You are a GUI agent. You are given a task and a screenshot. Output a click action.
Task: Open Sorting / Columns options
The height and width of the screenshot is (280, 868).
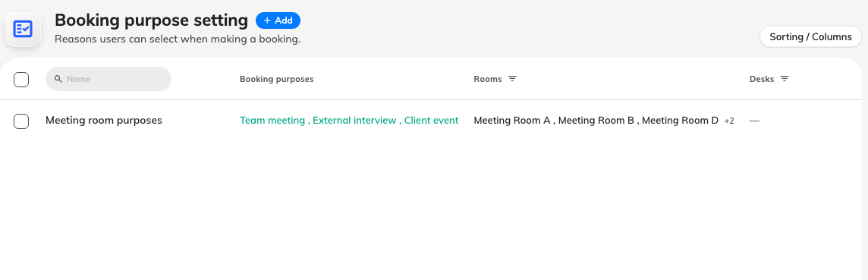810,37
